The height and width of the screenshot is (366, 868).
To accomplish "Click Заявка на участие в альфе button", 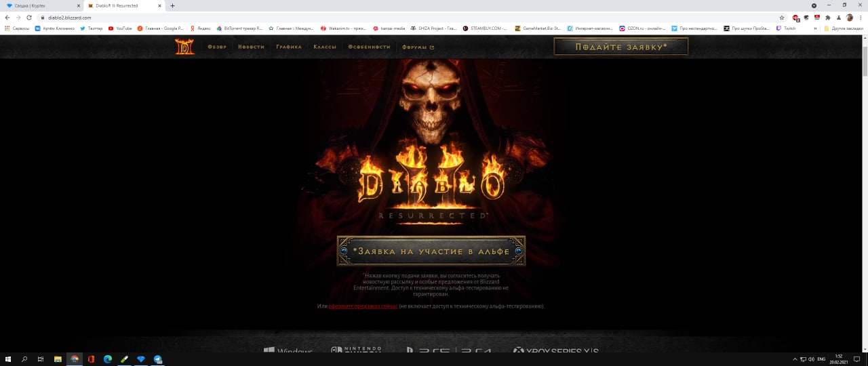I will 431,251.
